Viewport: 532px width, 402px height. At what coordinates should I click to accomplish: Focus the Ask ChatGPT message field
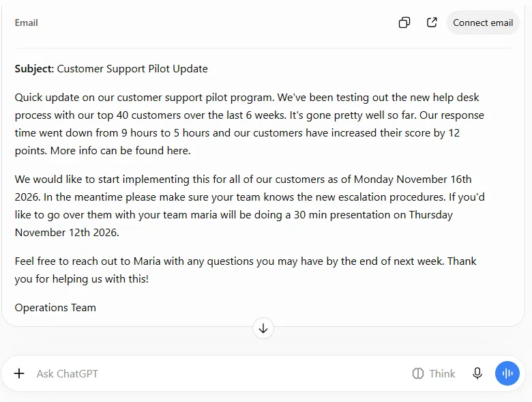coord(217,373)
